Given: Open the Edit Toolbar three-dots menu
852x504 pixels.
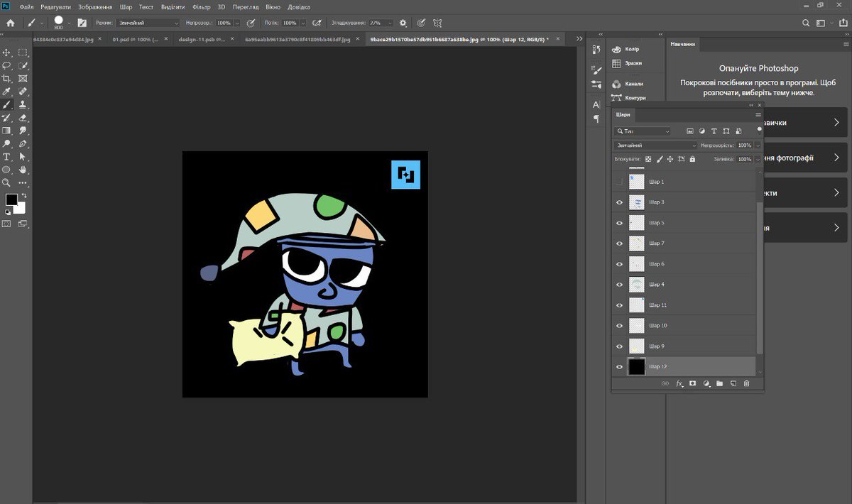Looking at the screenshot, I should tap(23, 182).
